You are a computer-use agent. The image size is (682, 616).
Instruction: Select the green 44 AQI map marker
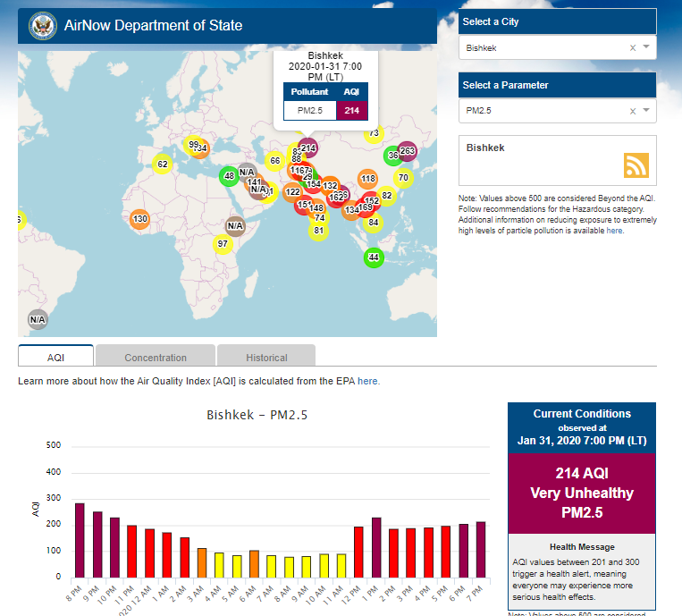click(374, 258)
